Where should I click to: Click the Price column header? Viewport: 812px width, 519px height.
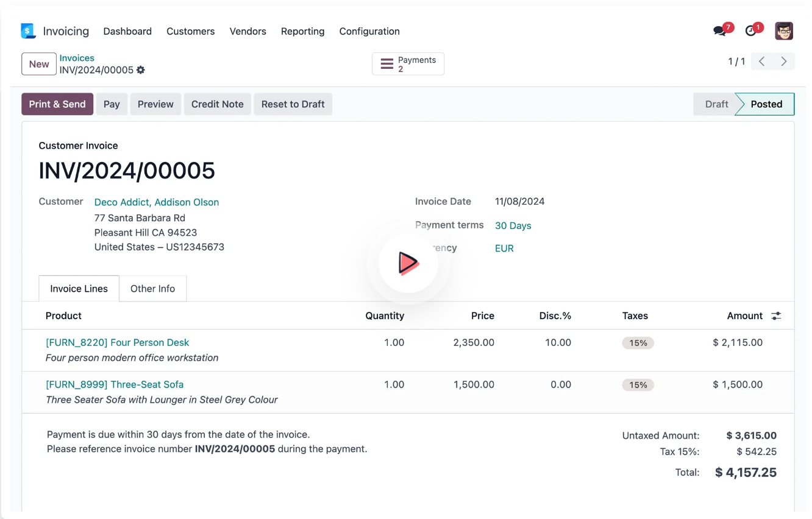pyautogui.click(x=483, y=316)
